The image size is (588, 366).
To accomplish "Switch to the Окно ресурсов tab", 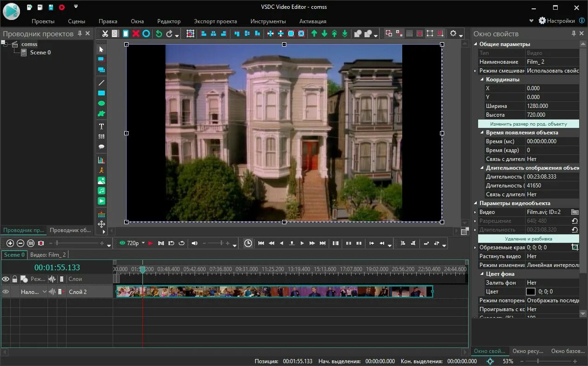I will [x=528, y=351].
